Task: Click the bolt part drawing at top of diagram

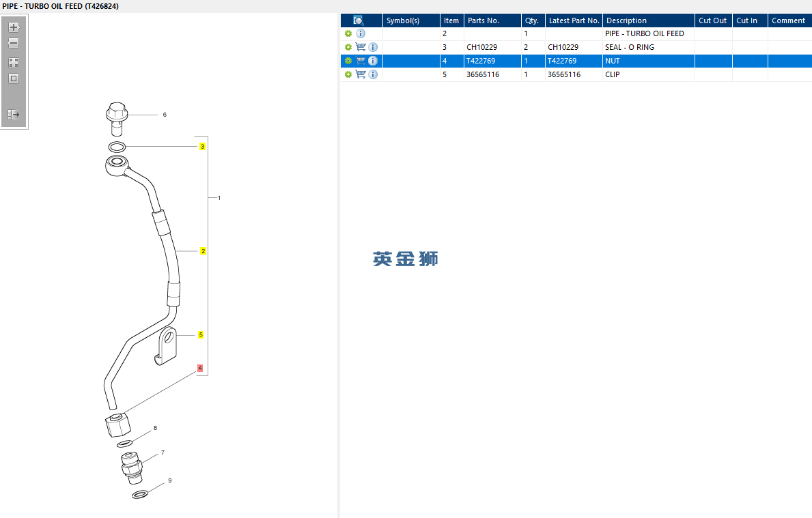Action: 117,119
